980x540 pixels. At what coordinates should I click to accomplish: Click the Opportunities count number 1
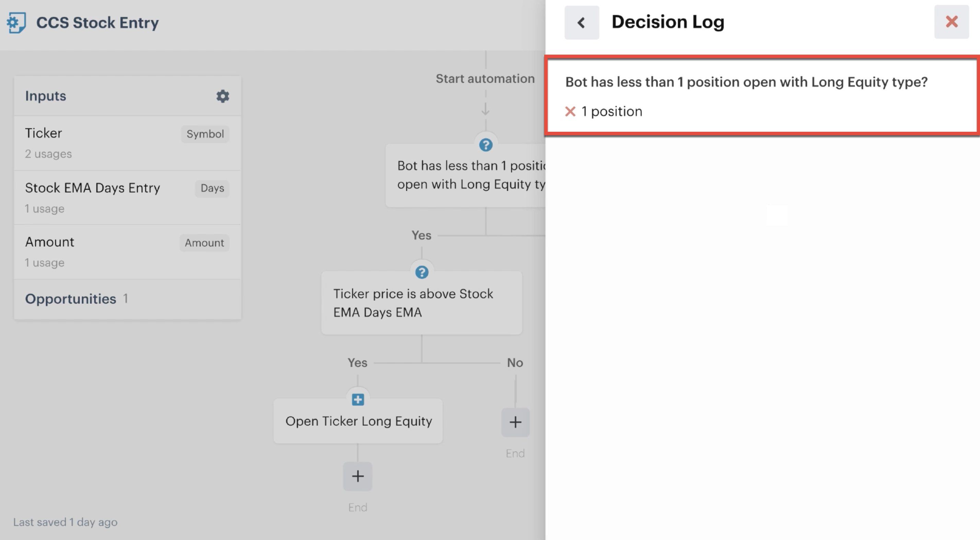126,299
